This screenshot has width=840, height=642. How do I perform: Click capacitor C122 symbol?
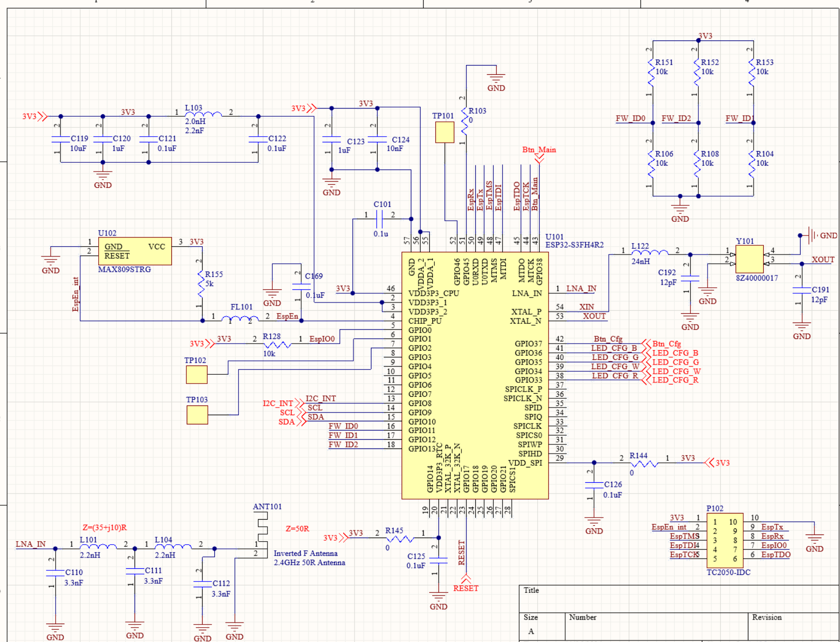258,139
